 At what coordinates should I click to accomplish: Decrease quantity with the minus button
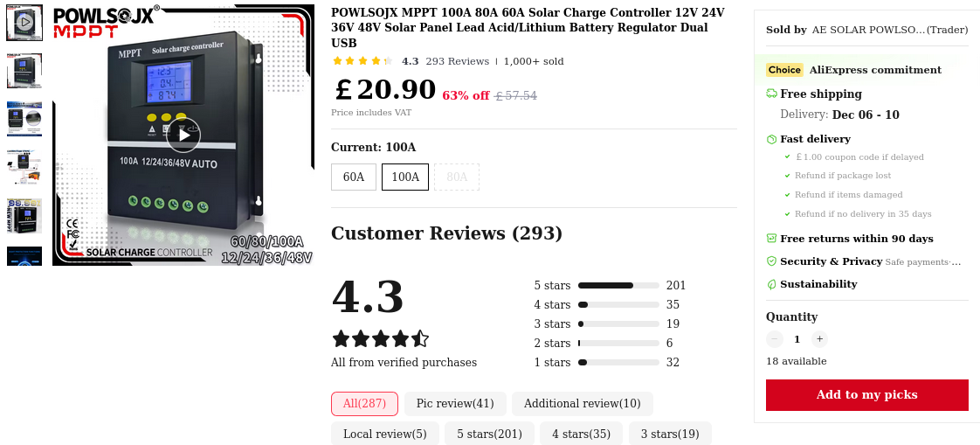click(775, 339)
